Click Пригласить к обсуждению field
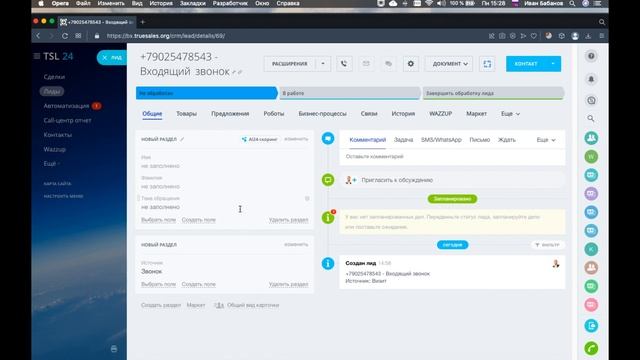Viewport: 640px width, 360px height. [452, 180]
